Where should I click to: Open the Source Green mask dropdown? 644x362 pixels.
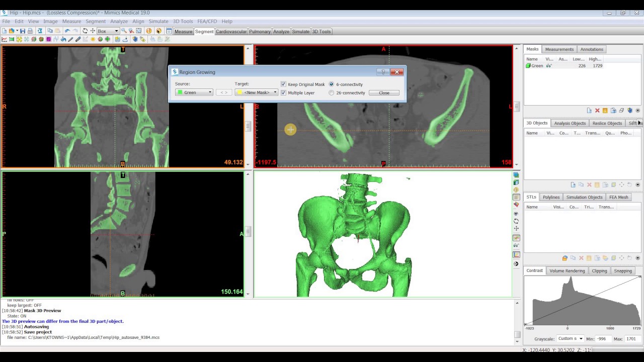coord(194,93)
